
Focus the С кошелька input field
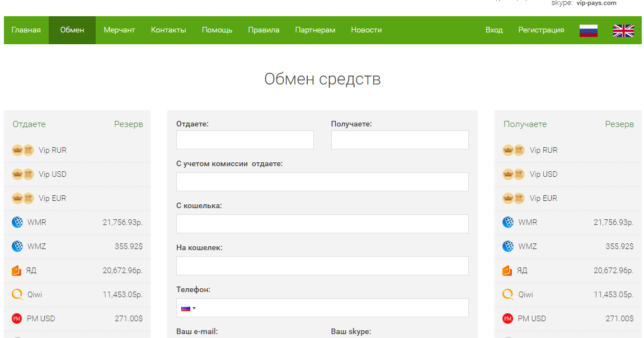coord(322,224)
